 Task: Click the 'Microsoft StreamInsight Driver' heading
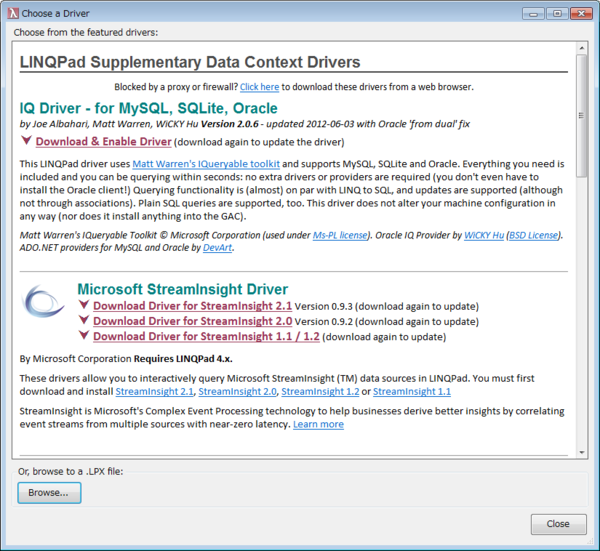tap(183, 289)
